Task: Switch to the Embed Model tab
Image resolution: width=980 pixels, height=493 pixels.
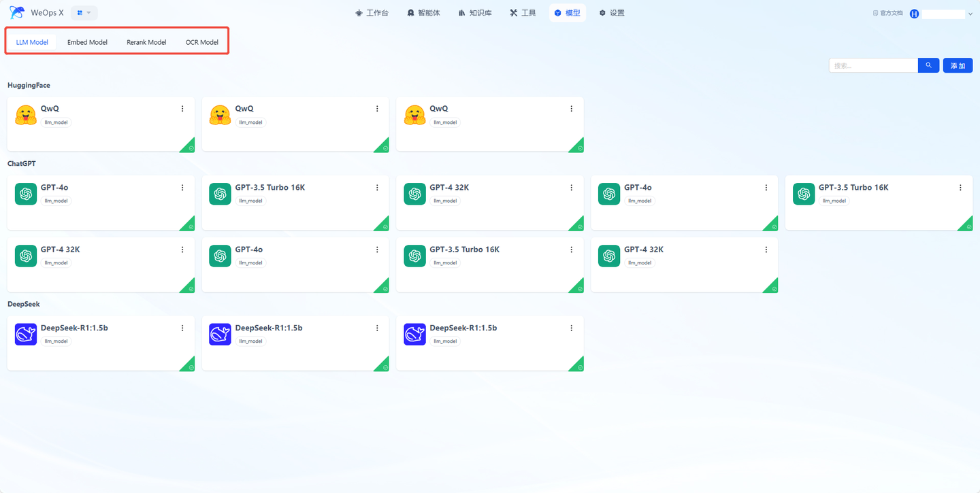Action: pyautogui.click(x=87, y=42)
